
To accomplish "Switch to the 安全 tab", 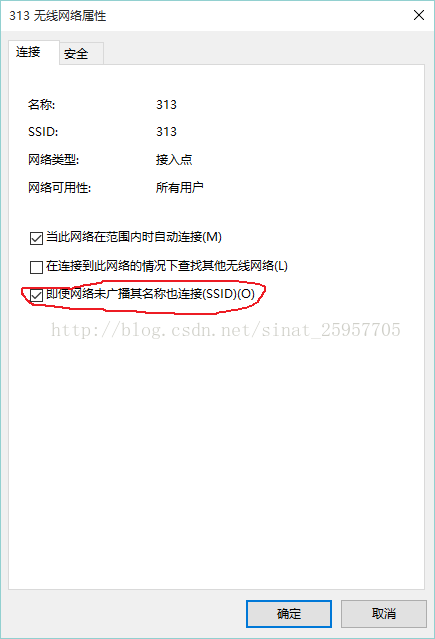I will click(x=81, y=53).
